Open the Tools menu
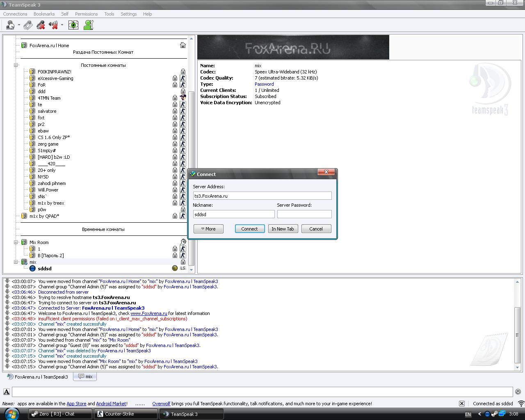The height and width of the screenshot is (420, 525). pyautogui.click(x=109, y=14)
